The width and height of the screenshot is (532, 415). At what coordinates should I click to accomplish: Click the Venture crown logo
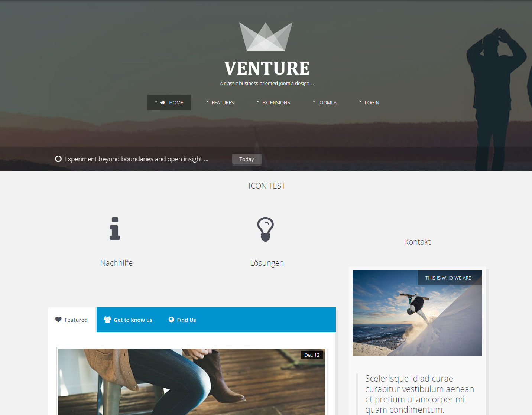[266, 37]
